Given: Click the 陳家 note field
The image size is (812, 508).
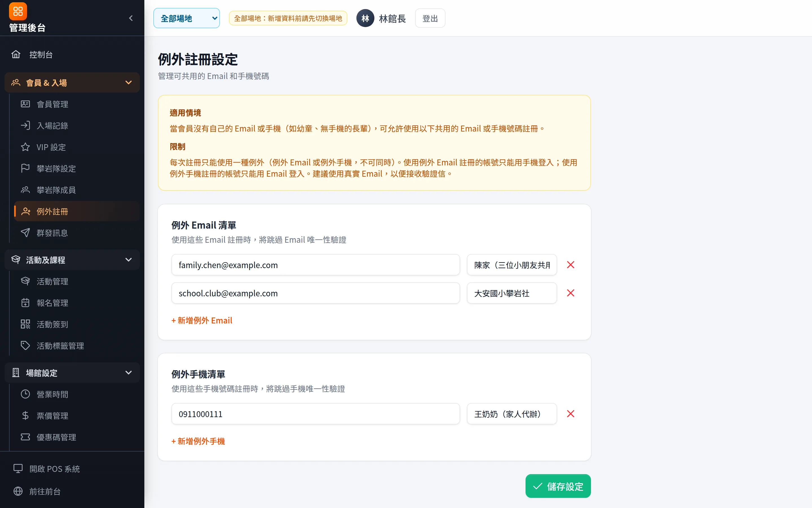Looking at the screenshot, I should [512, 265].
